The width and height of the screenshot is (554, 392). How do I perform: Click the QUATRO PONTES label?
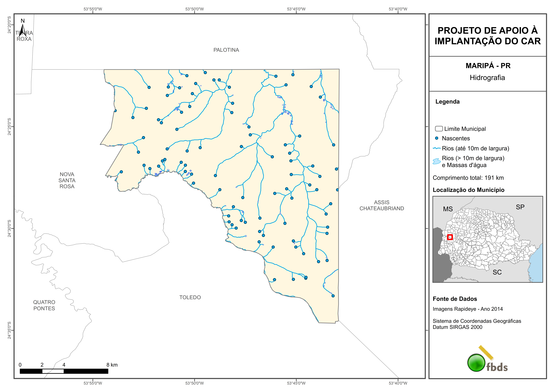(44, 305)
